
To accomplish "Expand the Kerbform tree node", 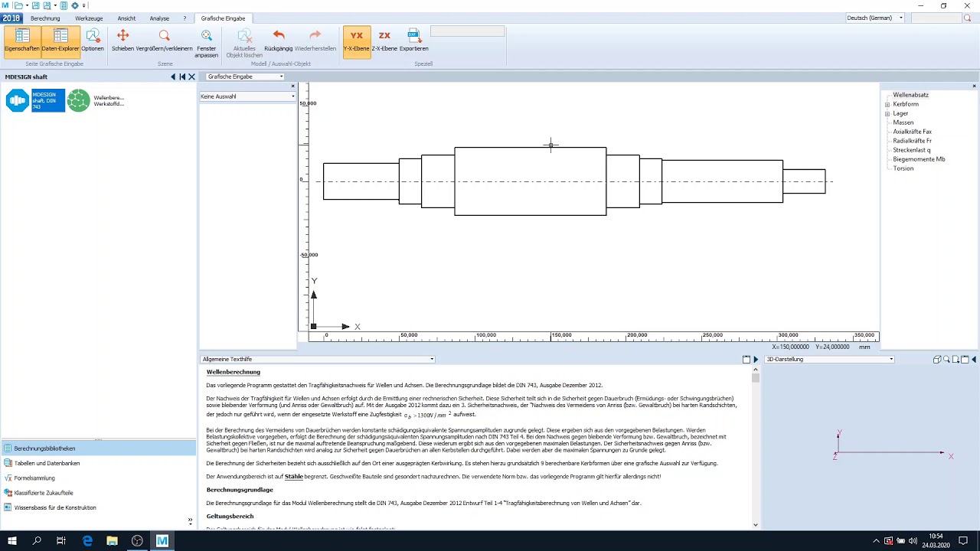I will [x=887, y=104].
